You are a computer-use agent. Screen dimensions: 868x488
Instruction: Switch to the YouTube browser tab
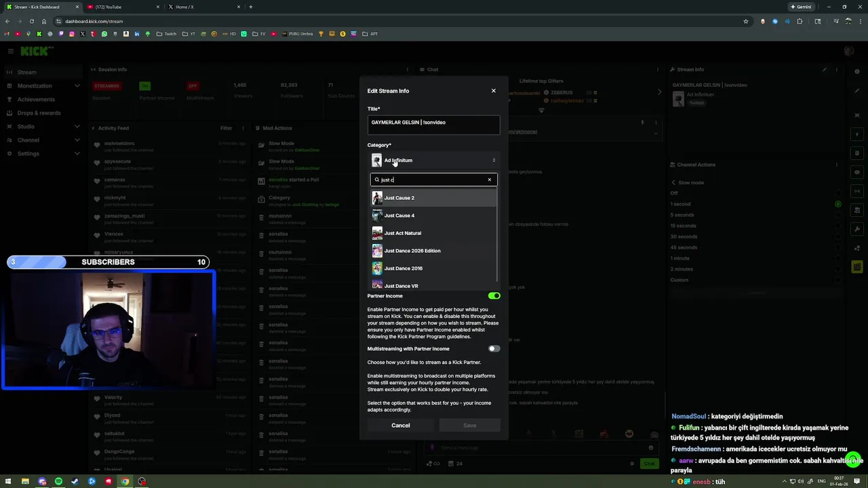[x=122, y=7]
